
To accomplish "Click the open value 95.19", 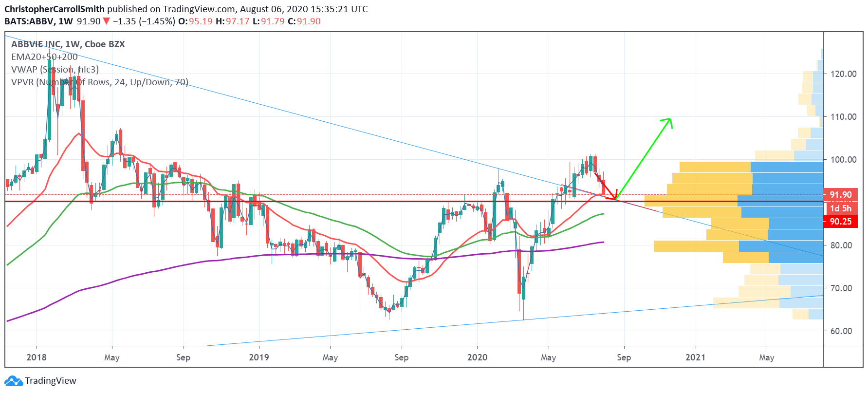I will click(201, 21).
